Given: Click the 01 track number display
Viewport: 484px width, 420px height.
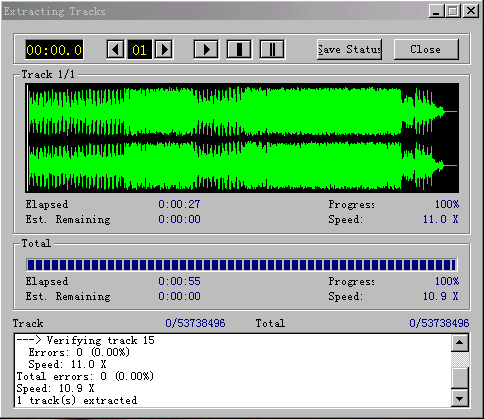Looking at the screenshot, I should coord(139,50).
